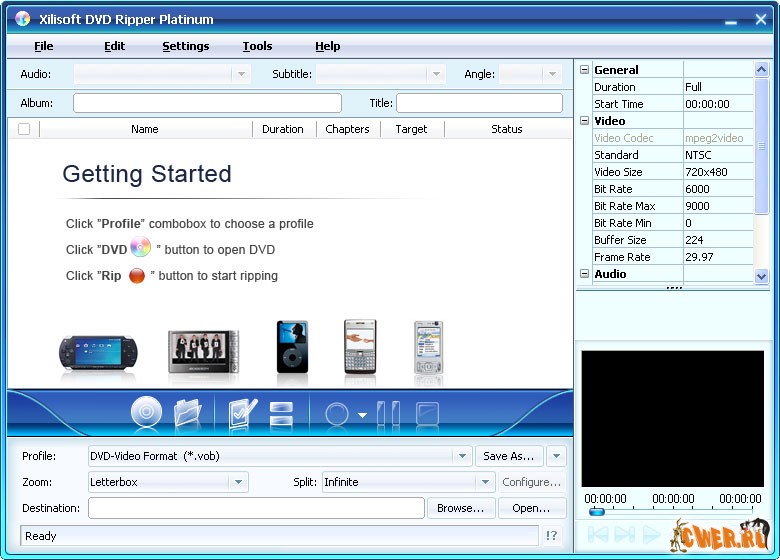Click the iPod device image
This screenshot has width=780, height=560.
tap(292, 347)
